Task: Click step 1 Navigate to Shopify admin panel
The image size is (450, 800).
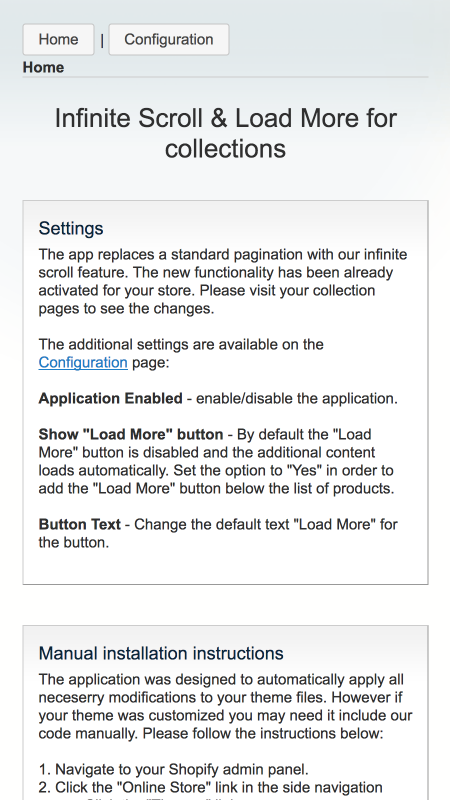Action: 173,769
